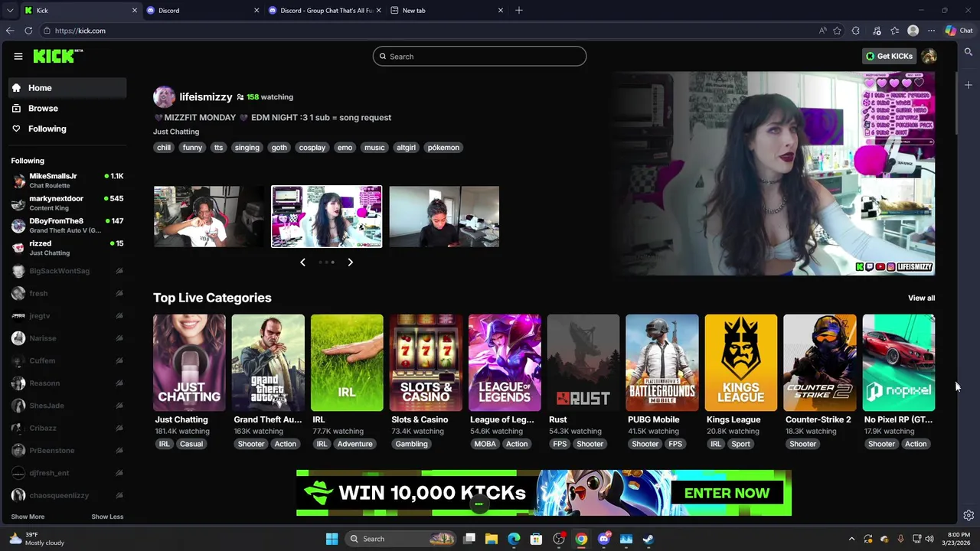Open Edge sidebar settings gear
Image resolution: width=980 pixels, height=551 pixels.
coord(969,516)
